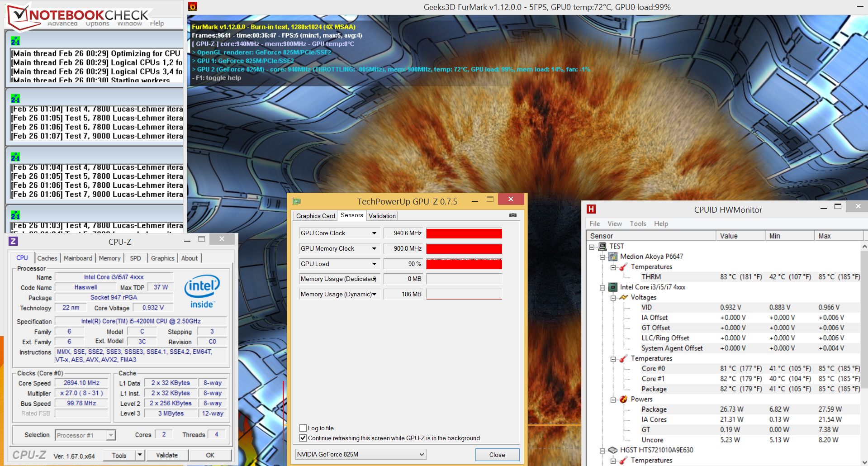The width and height of the screenshot is (868, 466).
Task: Click the CPU-Z logo icon in its title bar
Action: point(13,241)
